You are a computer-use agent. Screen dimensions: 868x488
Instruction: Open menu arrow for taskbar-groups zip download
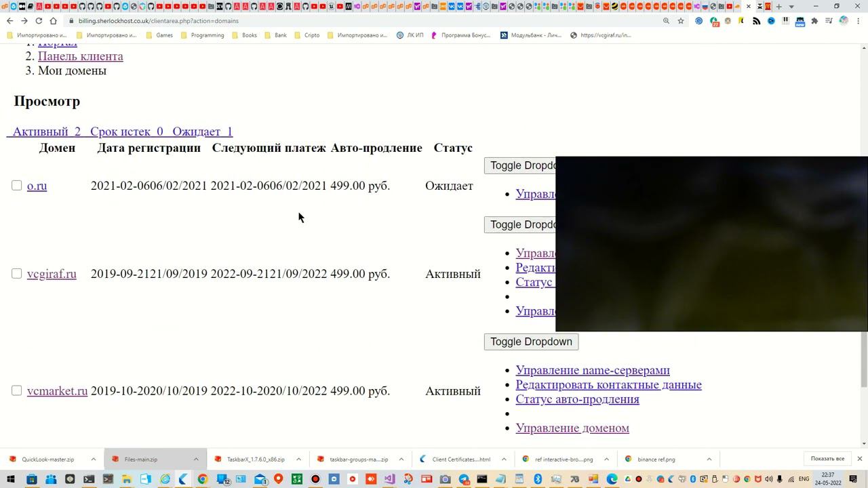pos(401,460)
